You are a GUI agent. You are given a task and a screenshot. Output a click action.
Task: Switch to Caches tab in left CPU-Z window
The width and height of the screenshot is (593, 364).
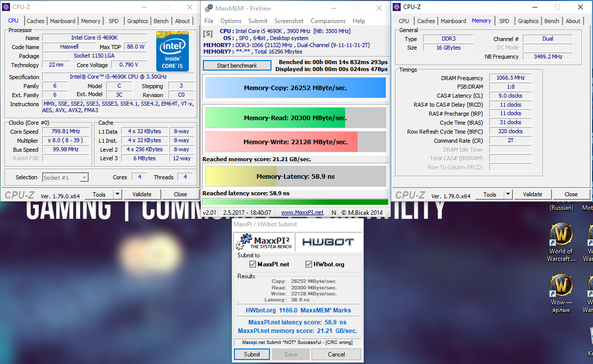pos(36,21)
